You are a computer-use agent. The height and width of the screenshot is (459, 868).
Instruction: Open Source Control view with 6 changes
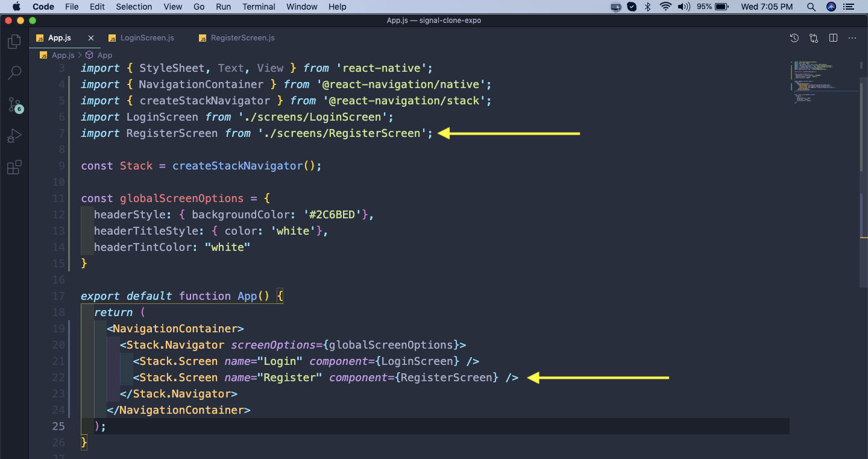tap(14, 105)
